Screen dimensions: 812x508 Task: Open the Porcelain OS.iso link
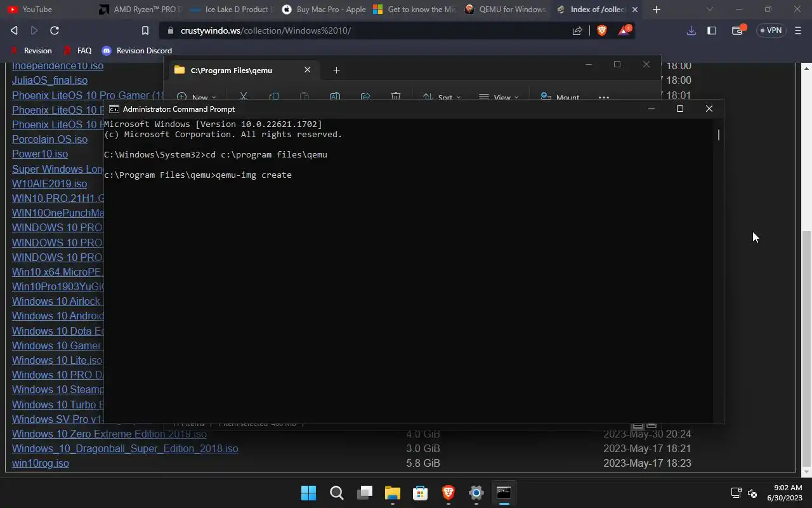[x=49, y=139]
